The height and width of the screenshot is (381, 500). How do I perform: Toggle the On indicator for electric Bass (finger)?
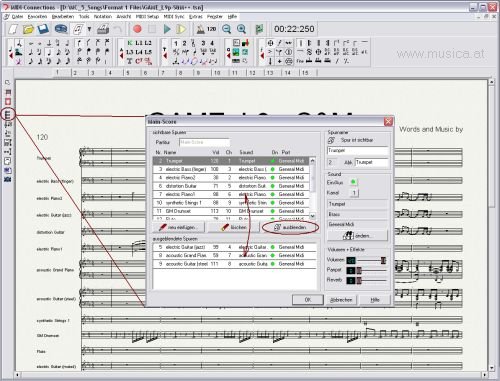[x=273, y=169]
